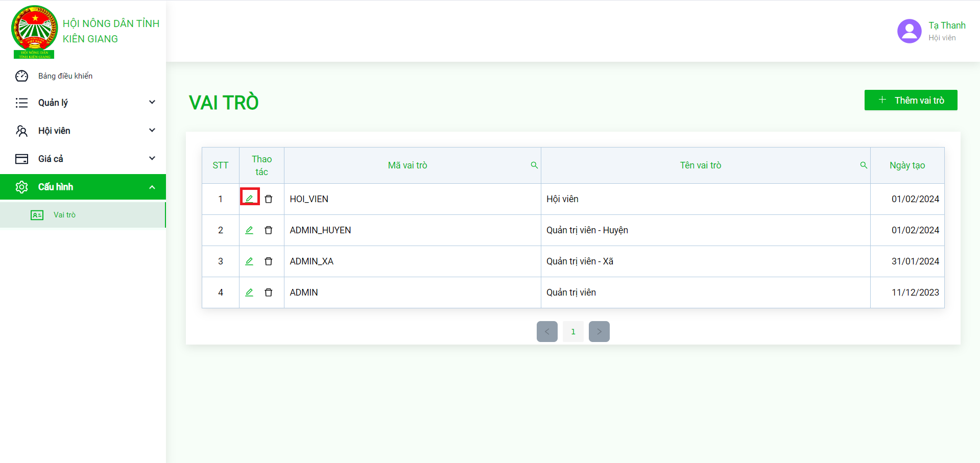Select the Vai trò submenu item

coord(83,215)
